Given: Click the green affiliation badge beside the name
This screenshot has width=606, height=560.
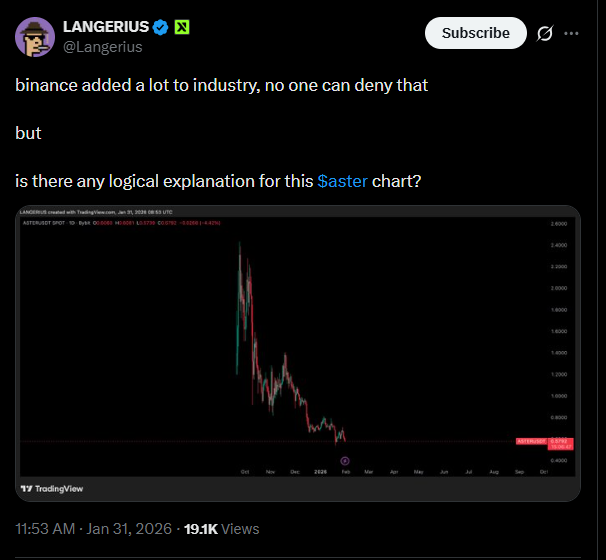Looking at the screenshot, I should click(180, 26).
